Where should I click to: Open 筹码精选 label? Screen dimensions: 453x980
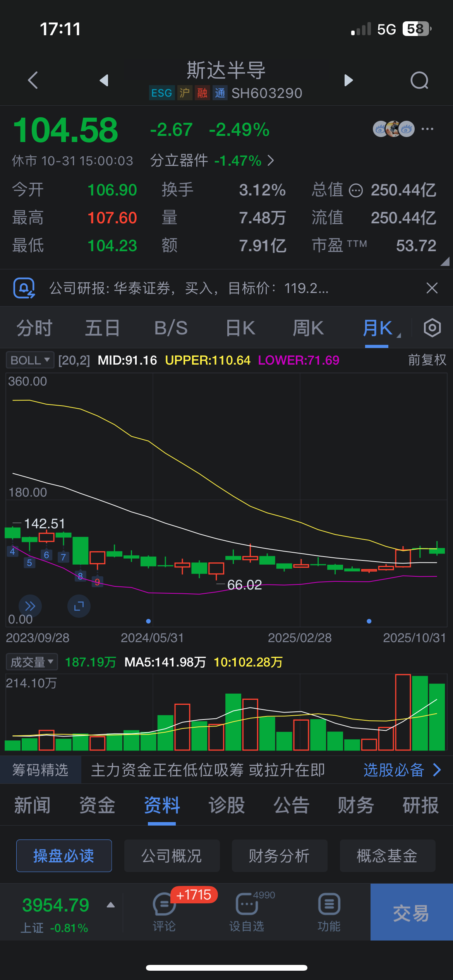(x=40, y=770)
